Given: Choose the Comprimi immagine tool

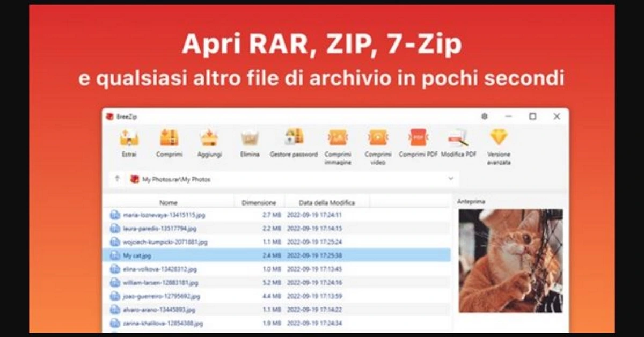Looking at the screenshot, I should (x=338, y=138).
